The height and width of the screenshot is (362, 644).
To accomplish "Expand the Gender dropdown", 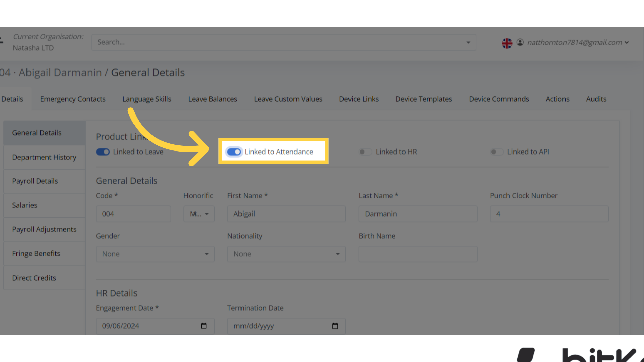I will click(207, 254).
